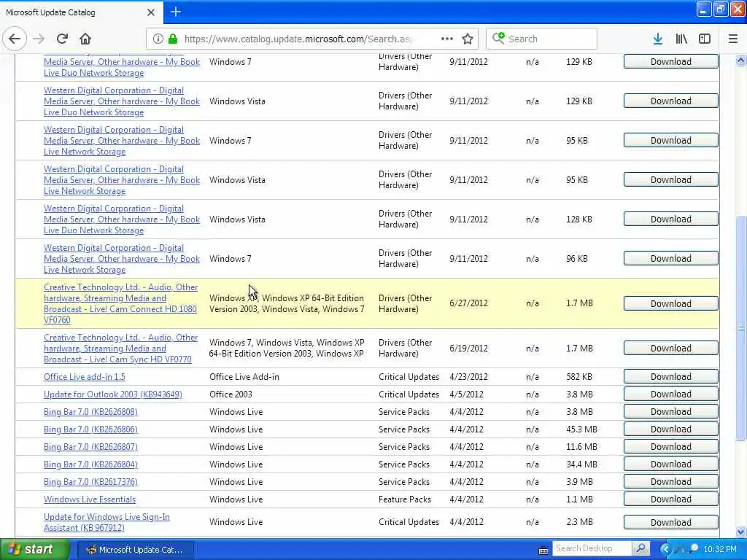This screenshot has width=747, height=560.
Task: Download Bing Bar 7.0 KB2617376
Action: [671, 482]
